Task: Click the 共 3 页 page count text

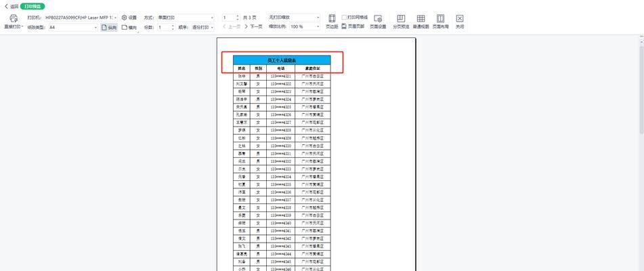Action: [x=250, y=18]
